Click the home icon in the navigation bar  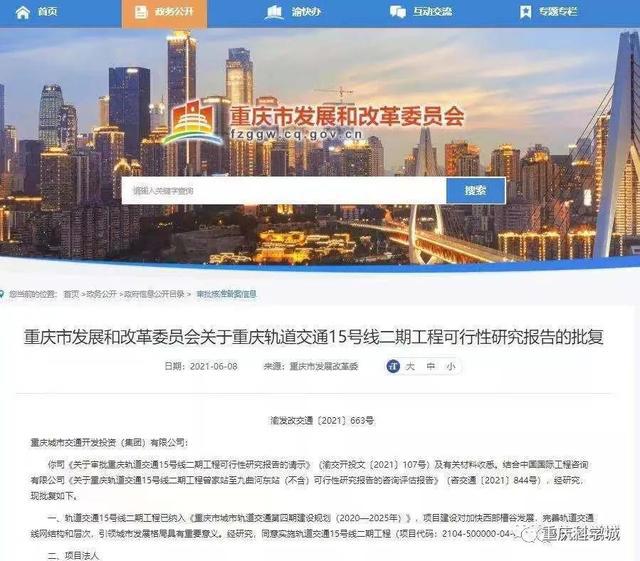(23, 12)
